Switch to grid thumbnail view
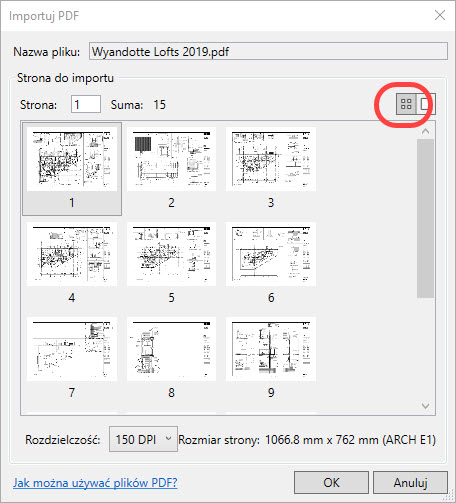The width and height of the screenshot is (456, 503). tap(406, 104)
